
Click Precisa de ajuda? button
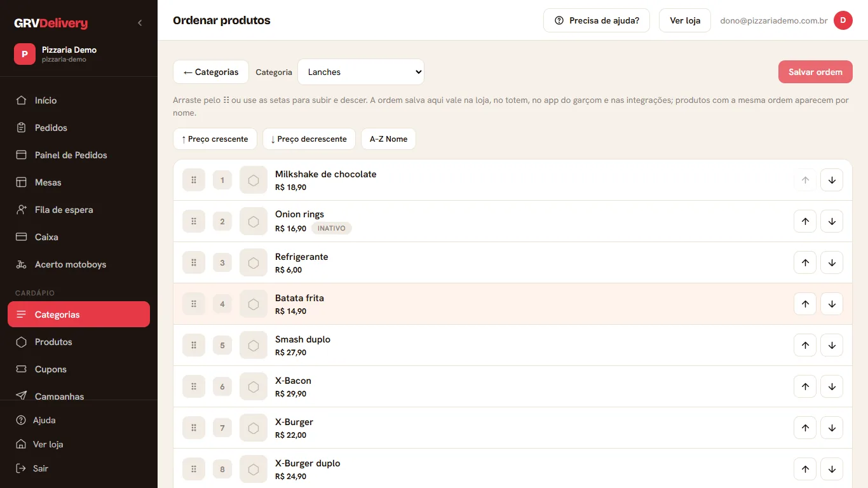pyautogui.click(x=597, y=20)
